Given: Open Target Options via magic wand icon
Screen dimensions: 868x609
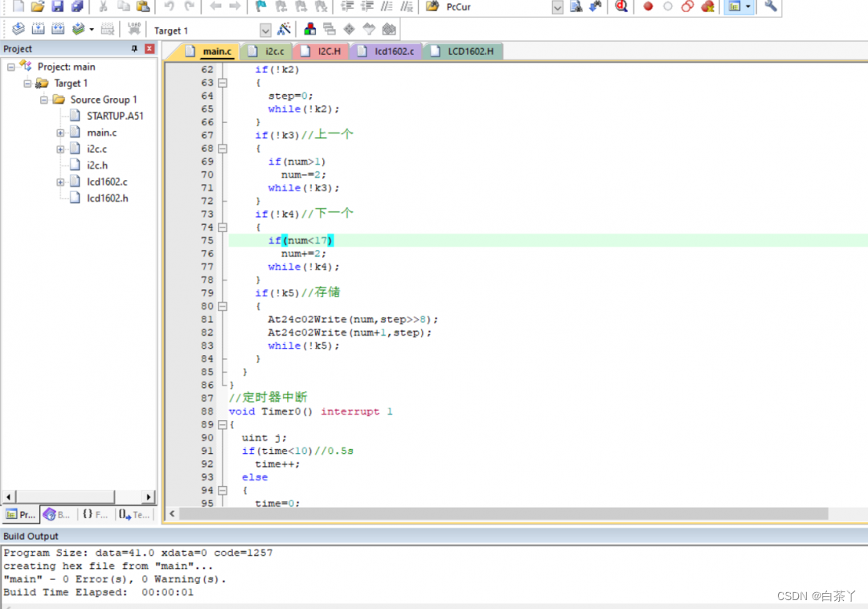Looking at the screenshot, I should point(284,30).
